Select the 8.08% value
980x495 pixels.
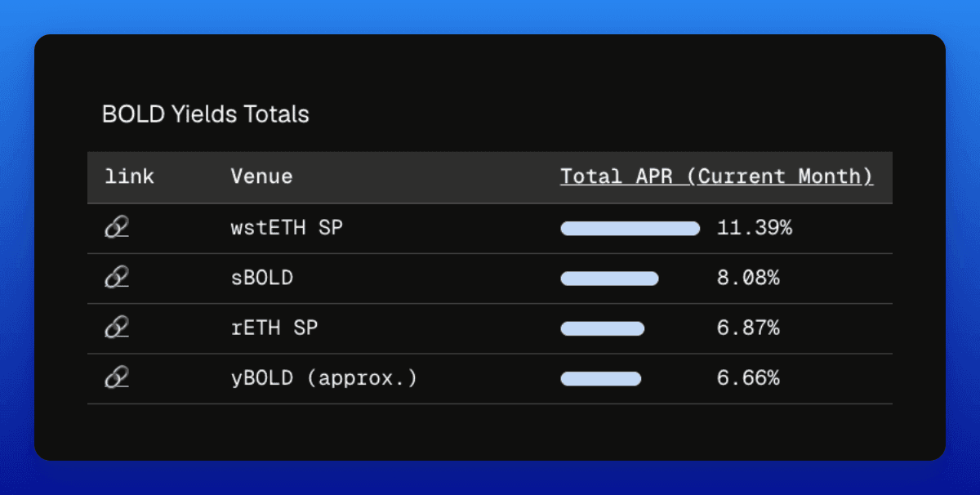(748, 279)
